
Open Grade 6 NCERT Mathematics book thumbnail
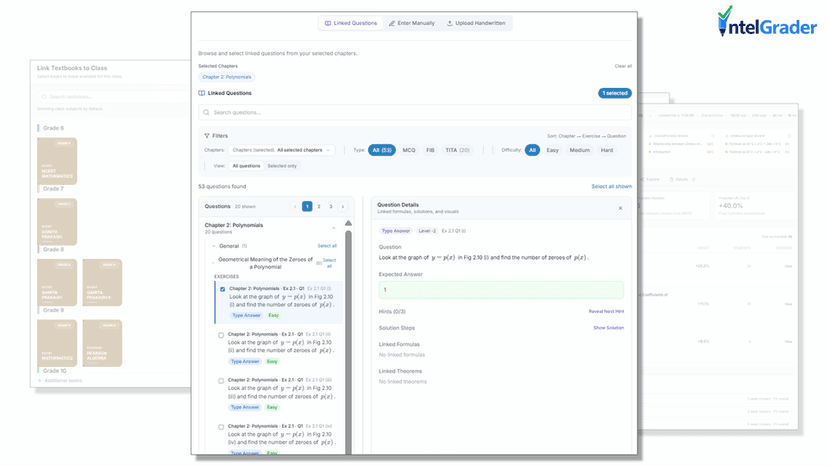click(x=57, y=161)
